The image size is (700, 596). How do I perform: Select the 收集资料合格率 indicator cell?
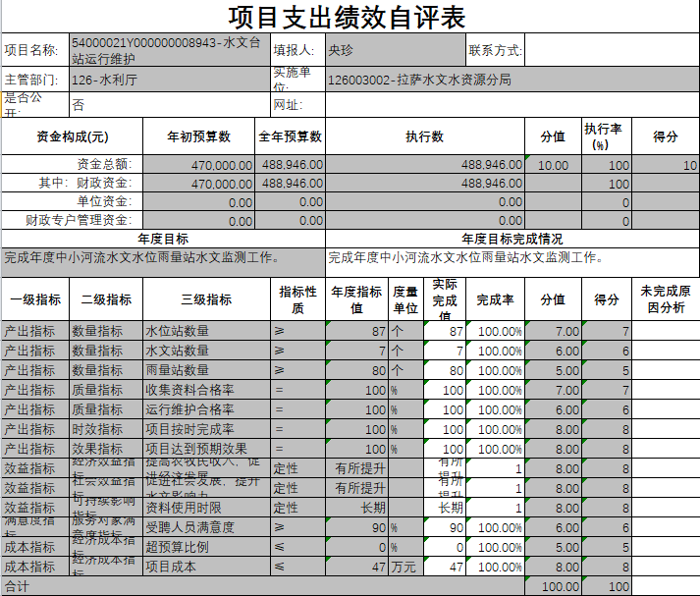click(207, 390)
